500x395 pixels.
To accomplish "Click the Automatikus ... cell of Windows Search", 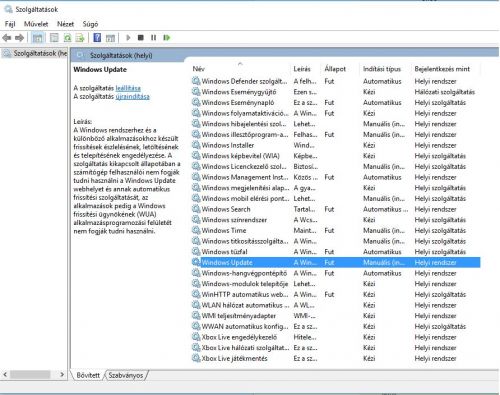I will click(x=386, y=209).
